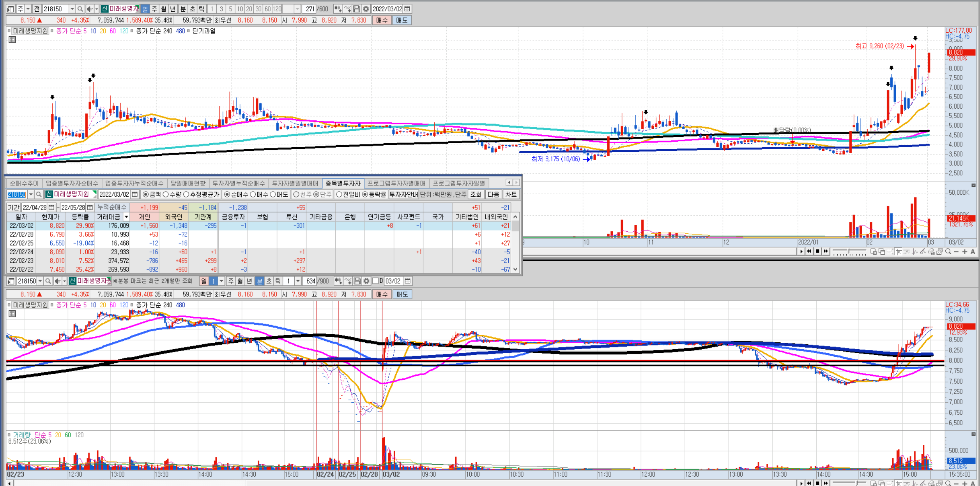Click magnifier zoom icon below top chart
Image resolution: width=980 pixels, height=486 pixels.
coord(948,252)
